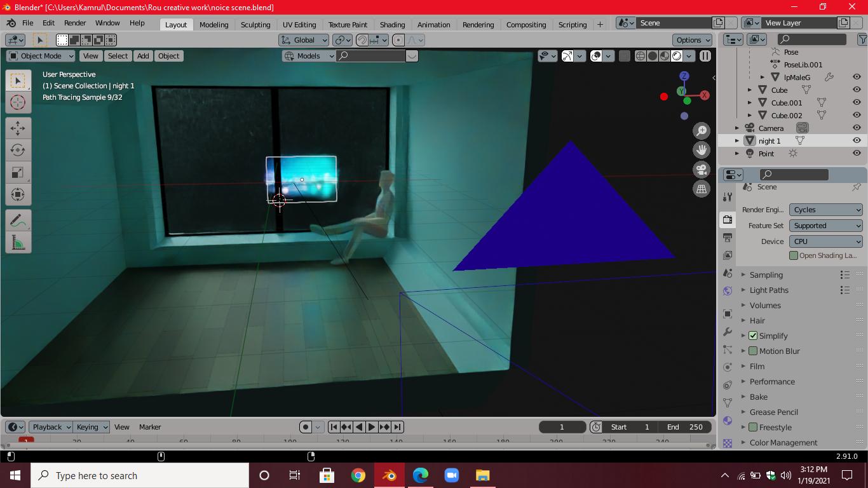868x488 pixels.
Task: Pin the Scene properties context
Action: click(x=857, y=187)
